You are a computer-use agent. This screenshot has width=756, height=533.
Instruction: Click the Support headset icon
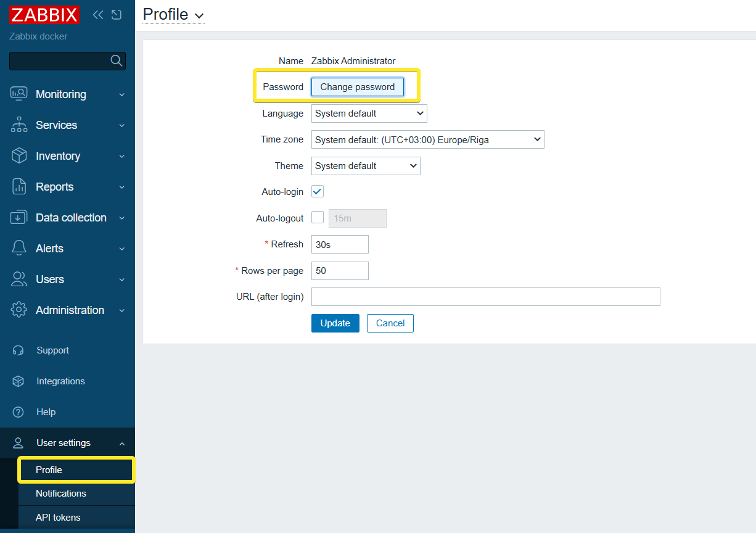click(18, 350)
